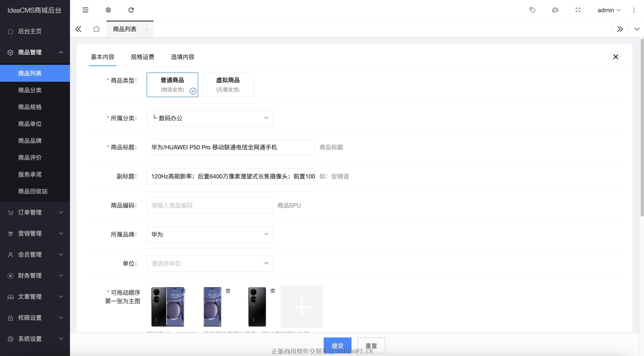This screenshot has height=356, width=644.
Task: Open 商品列表 in the sidebar
Action: click(x=35, y=73)
